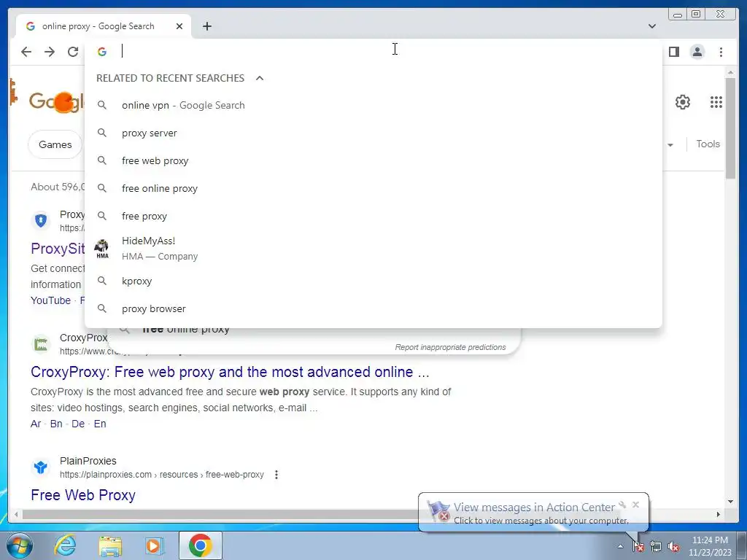
Task: Open Windows Explorer from the taskbar
Action: (110, 545)
